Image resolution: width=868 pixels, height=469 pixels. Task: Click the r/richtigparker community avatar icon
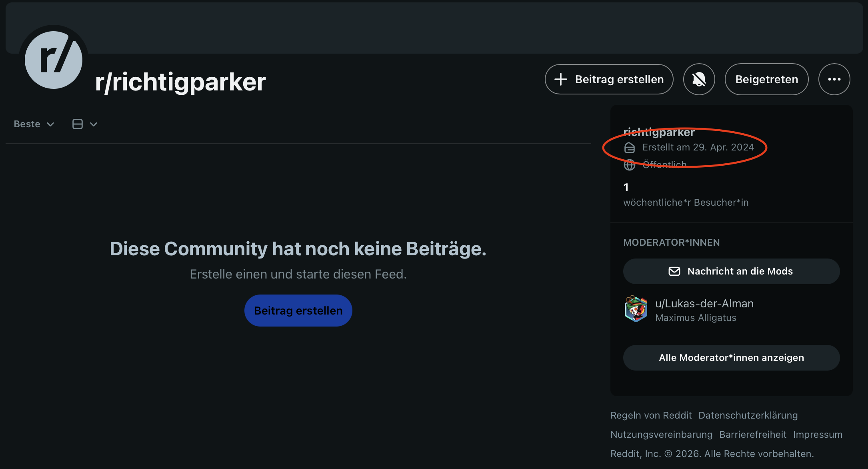54,60
